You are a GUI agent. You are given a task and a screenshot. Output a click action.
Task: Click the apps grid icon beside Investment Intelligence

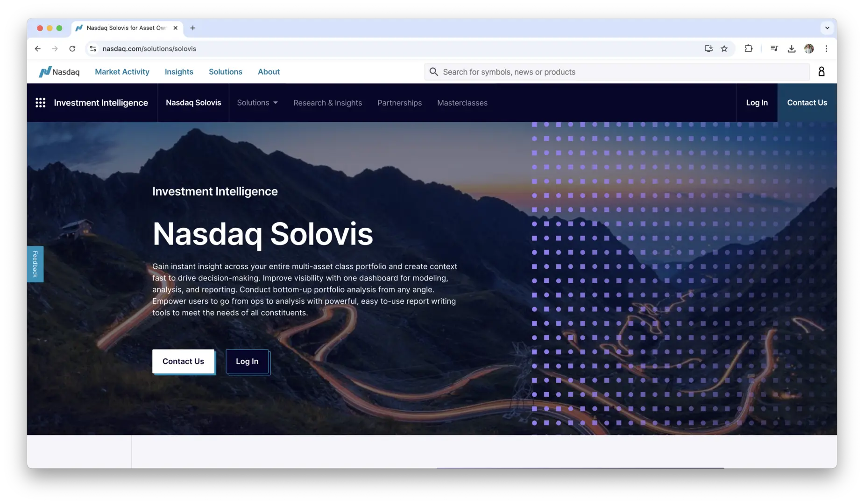tap(41, 102)
